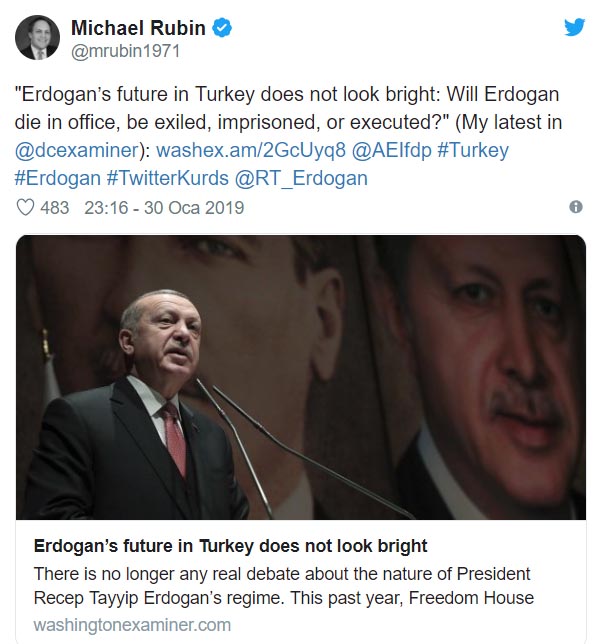Click the 483 likes count

pyautogui.click(x=54, y=208)
